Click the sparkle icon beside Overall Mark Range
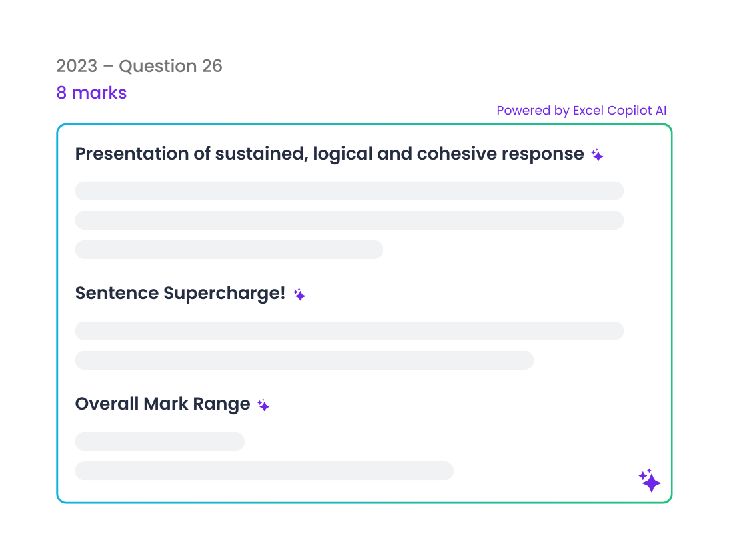The height and width of the screenshot is (560, 729). point(264,405)
